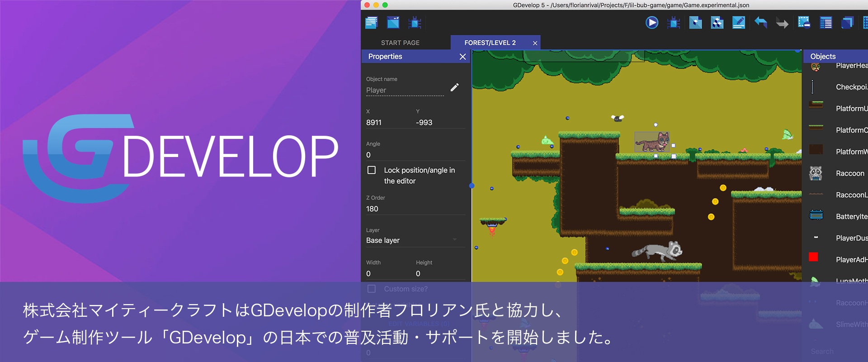Click the Object name field showing Player
This screenshot has height=362, width=868.
pyautogui.click(x=405, y=90)
